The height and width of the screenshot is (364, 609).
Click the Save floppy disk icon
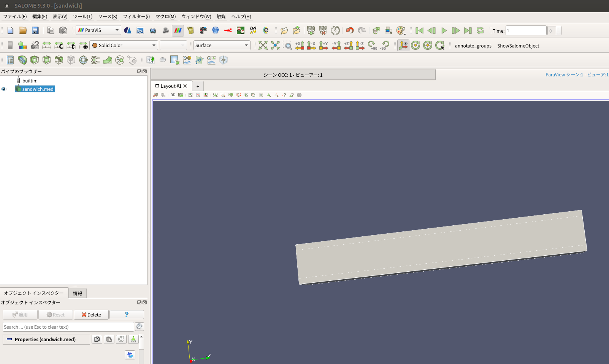tap(35, 30)
